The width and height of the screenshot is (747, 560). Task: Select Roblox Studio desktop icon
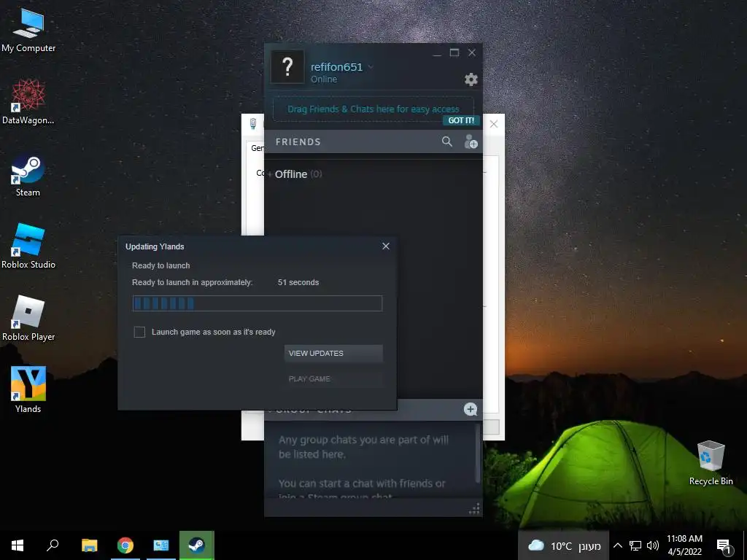pyautogui.click(x=28, y=246)
